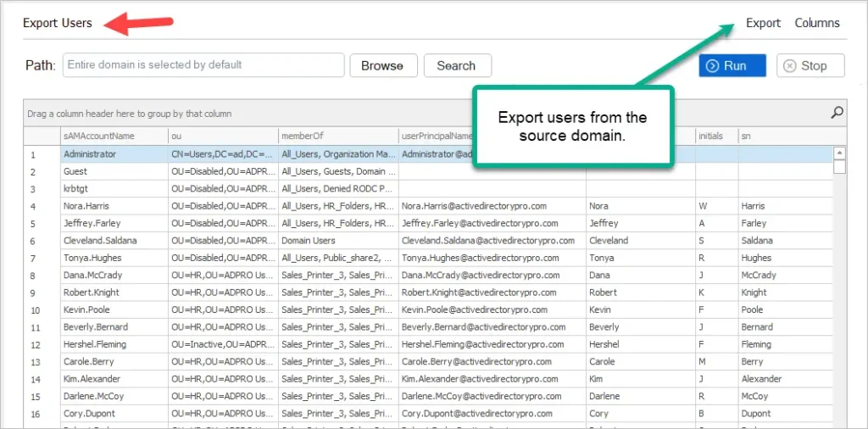Click the Domain Users memberOf cell
868x429 pixels.
(338, 240)
